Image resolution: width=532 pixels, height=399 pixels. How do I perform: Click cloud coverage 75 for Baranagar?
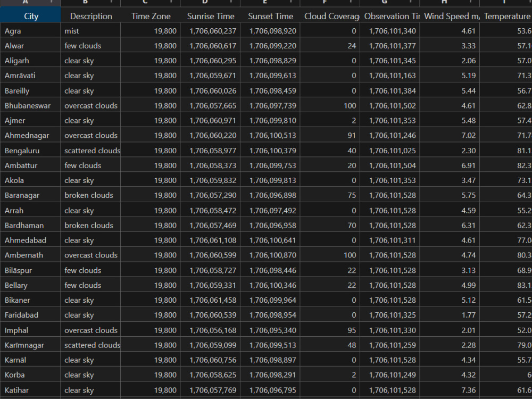330,195
